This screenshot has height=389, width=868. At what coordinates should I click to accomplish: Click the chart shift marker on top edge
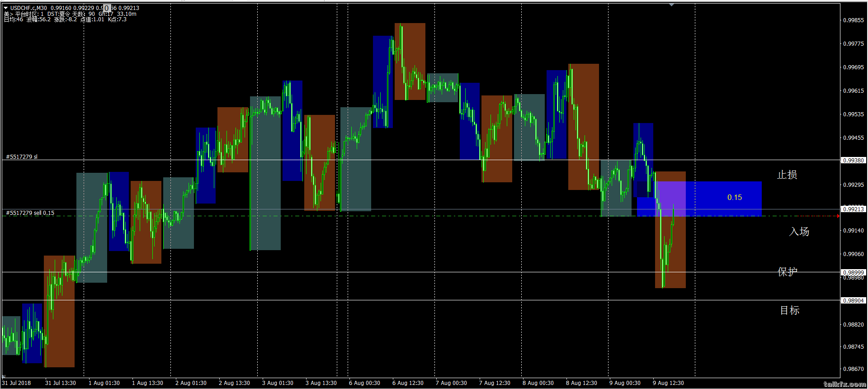[x=671, y=5]
